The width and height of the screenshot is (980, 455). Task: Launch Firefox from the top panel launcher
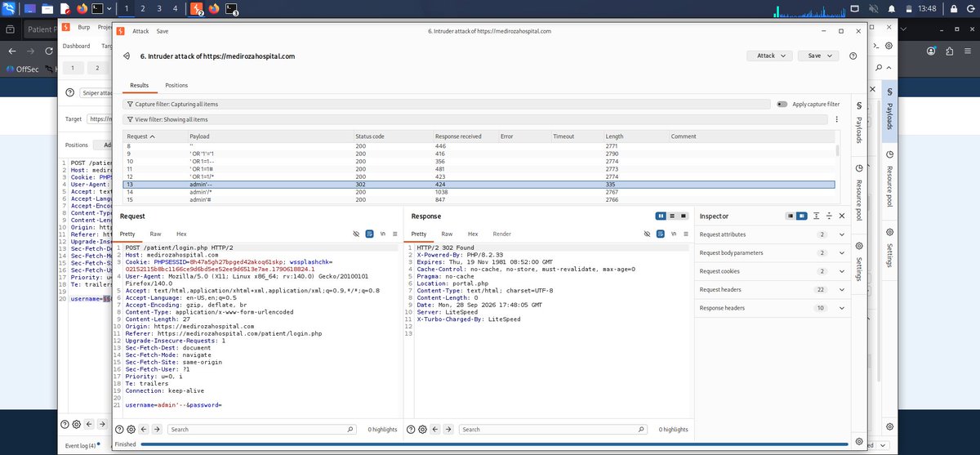[81, 9]
